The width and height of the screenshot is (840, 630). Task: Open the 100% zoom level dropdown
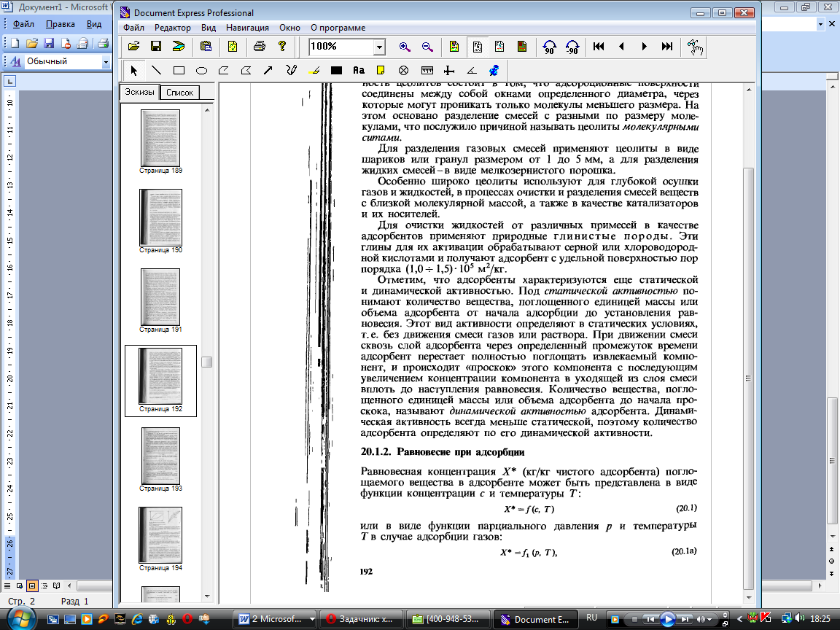coord(379,47)
